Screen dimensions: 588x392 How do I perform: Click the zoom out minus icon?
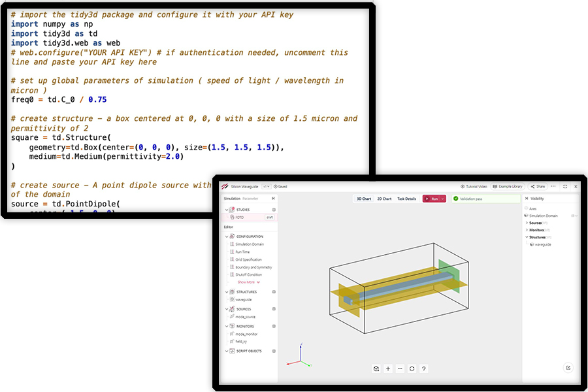click(x=400, y=368)
